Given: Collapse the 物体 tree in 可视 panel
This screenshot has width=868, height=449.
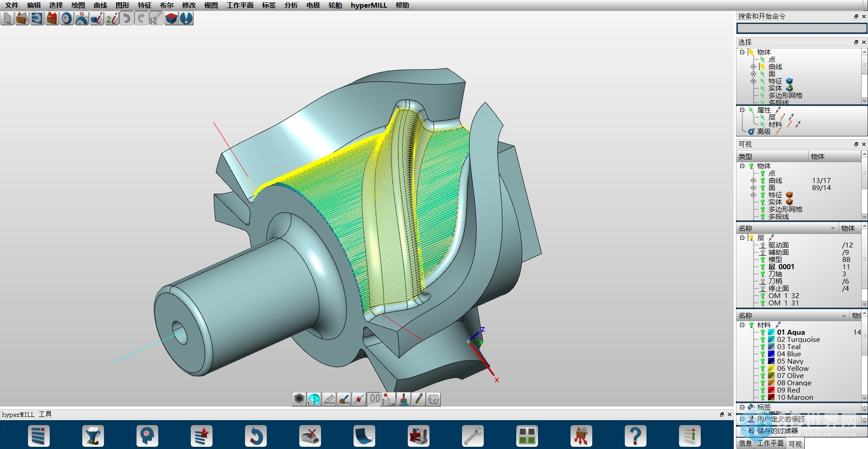Looking at the screenshot, I should click(742, 166).
